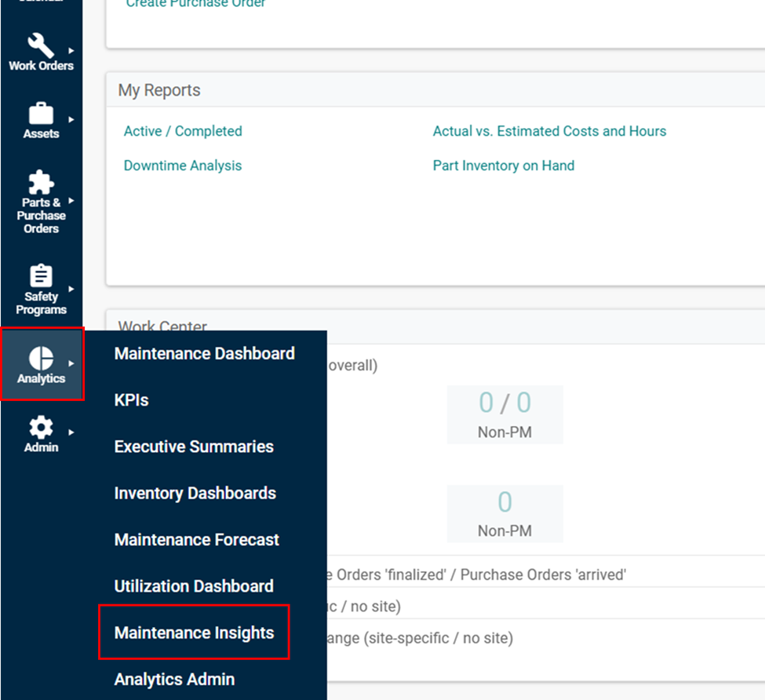
Task: Open the Actual vs. Estimated Costs report
Action: 549,131
